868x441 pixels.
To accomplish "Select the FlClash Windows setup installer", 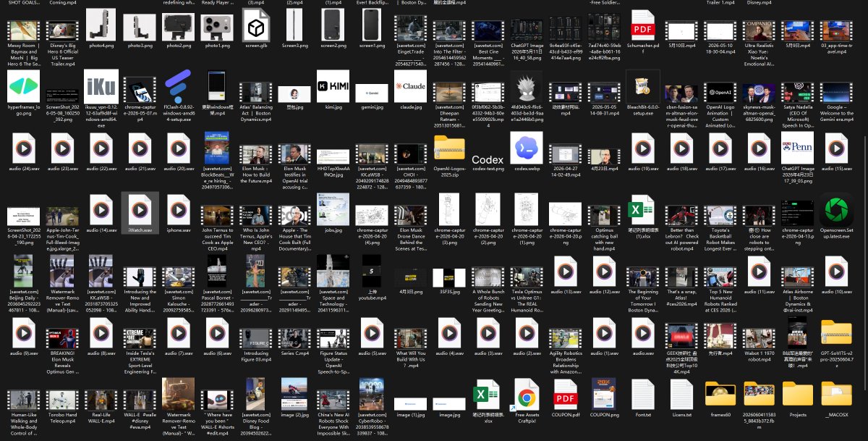I will [x=179, y=87].
